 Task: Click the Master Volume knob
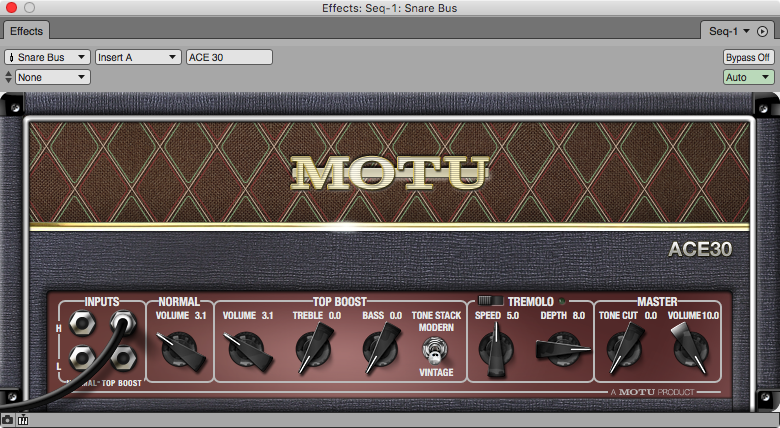pos(690,348)
